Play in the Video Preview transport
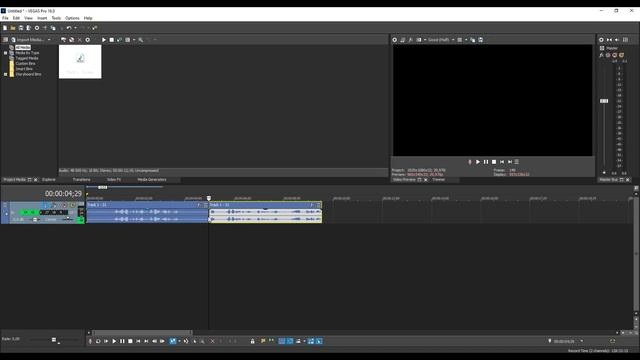640x360 pixels. (478, 162)
